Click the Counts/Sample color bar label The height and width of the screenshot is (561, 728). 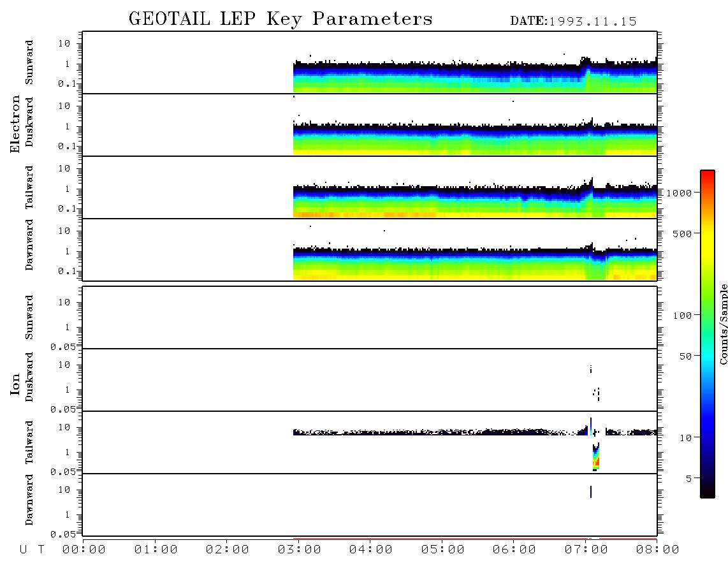click(x=724, y=324)
